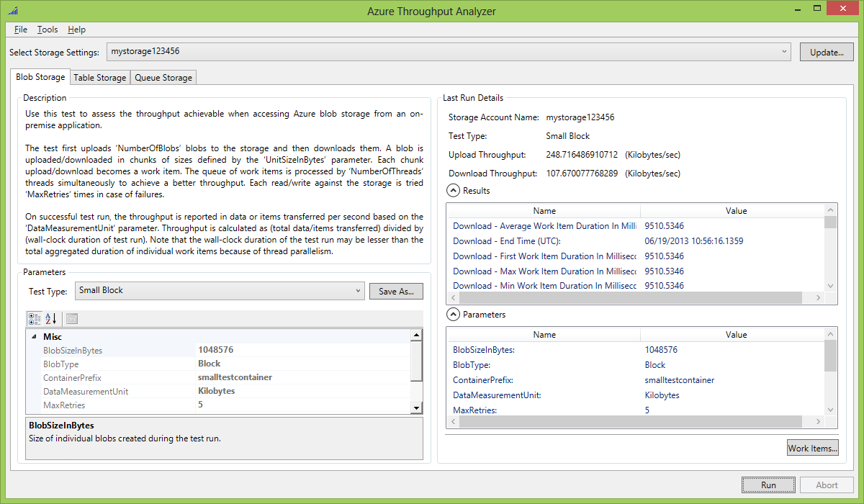The width and height of the screenshot is (864, 504).
Task: Click the Kilobytes value in the property grid
Action: pyautogui.click(x=302, y=391)
